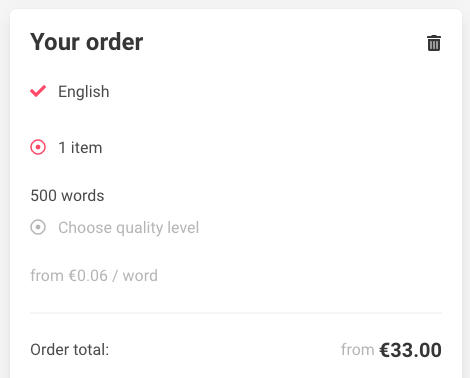Click the Your order heading

(87, 42)
